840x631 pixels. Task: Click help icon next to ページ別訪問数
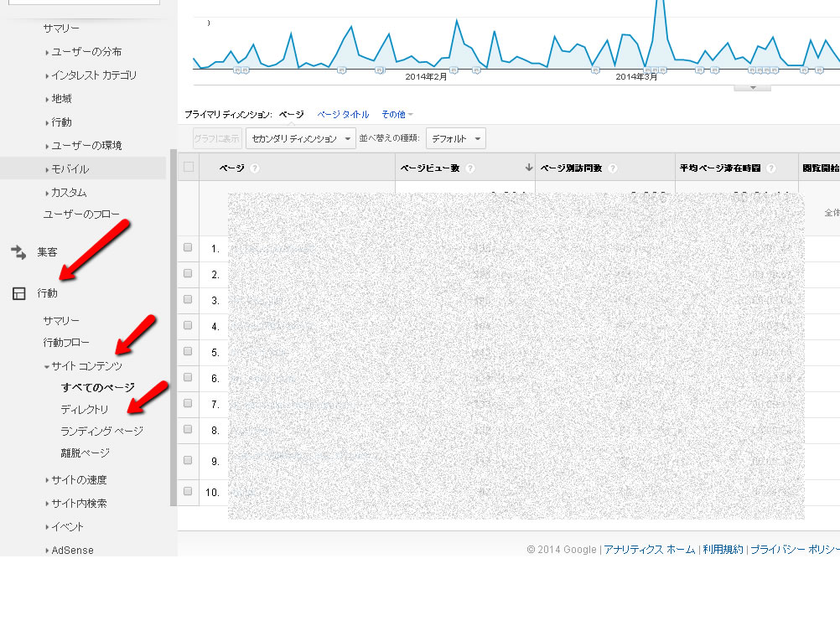coord(613,168)
